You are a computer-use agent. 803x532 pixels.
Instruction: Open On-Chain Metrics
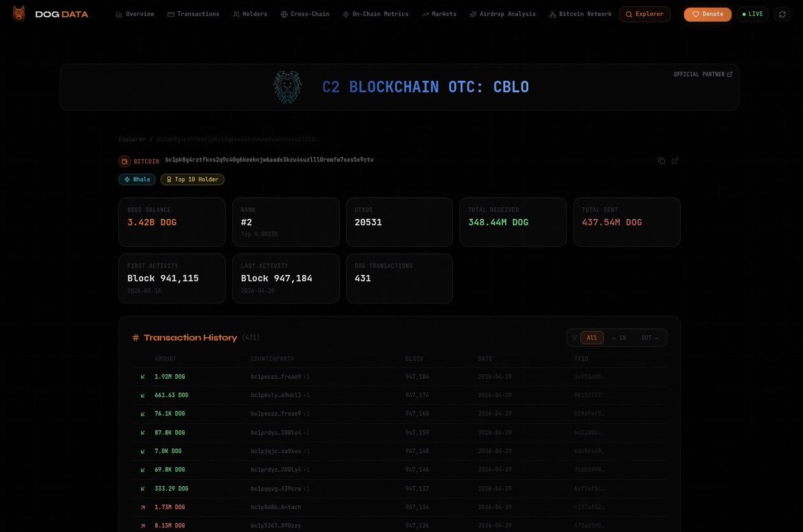[x=375, y=14]
